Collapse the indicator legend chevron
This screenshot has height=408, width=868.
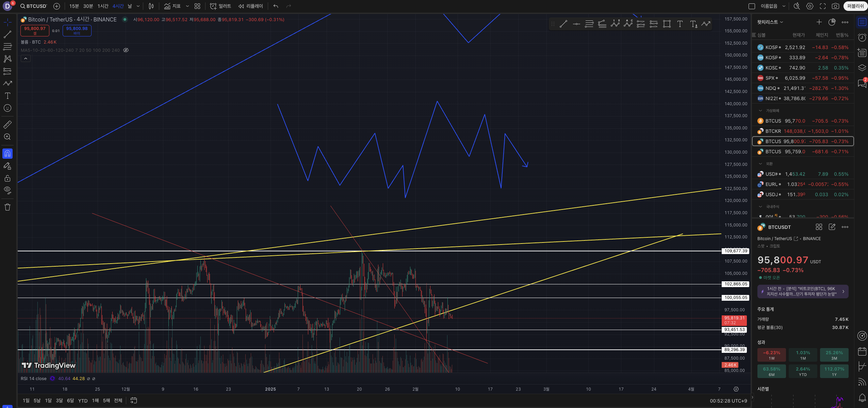pyautogui.click(x=26, y=59)
